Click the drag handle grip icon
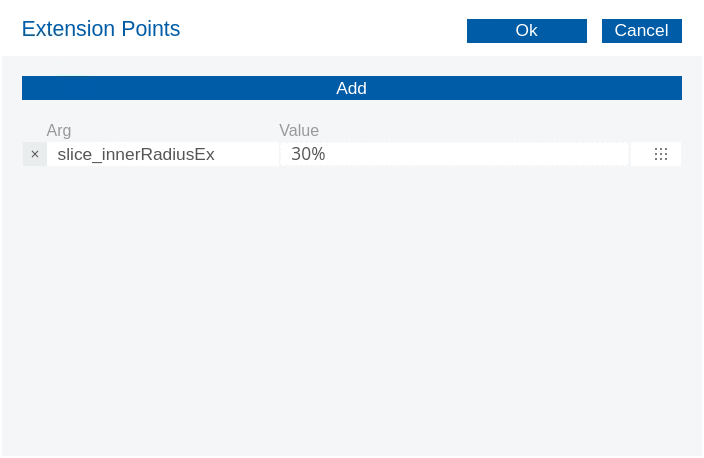The height and width of the screenshot is (458, 704). [660, 154]
